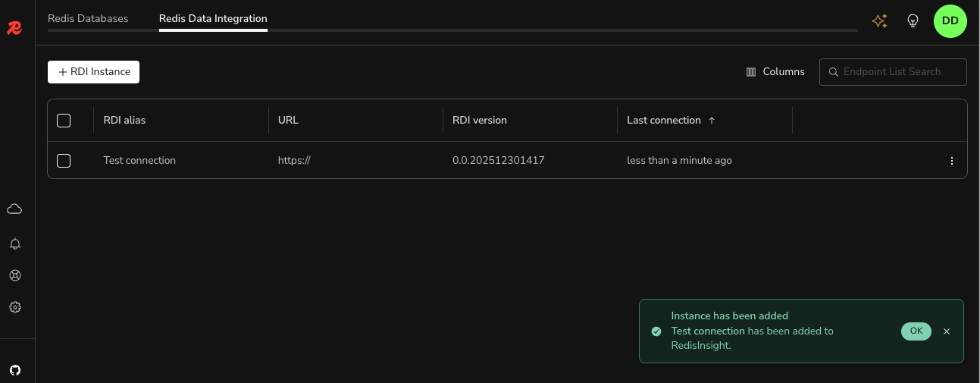Toggle the select-all checkbox in table header
Screen dimensions: 980x383
click(x=64, y=121)
